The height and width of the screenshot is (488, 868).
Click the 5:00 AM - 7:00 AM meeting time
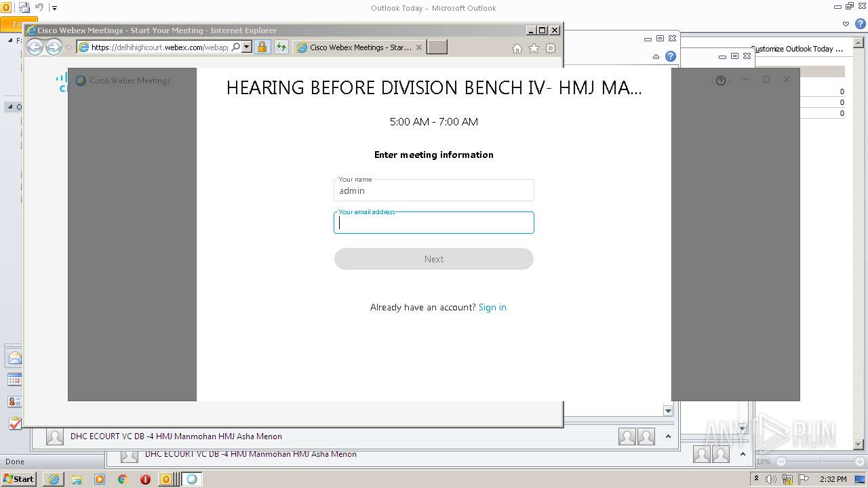coord(434,122)
